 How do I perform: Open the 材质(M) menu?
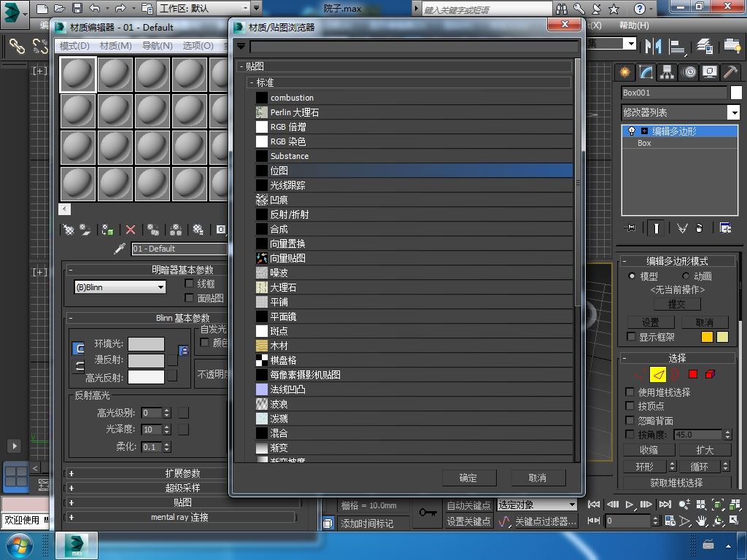(x=116, y=46)
